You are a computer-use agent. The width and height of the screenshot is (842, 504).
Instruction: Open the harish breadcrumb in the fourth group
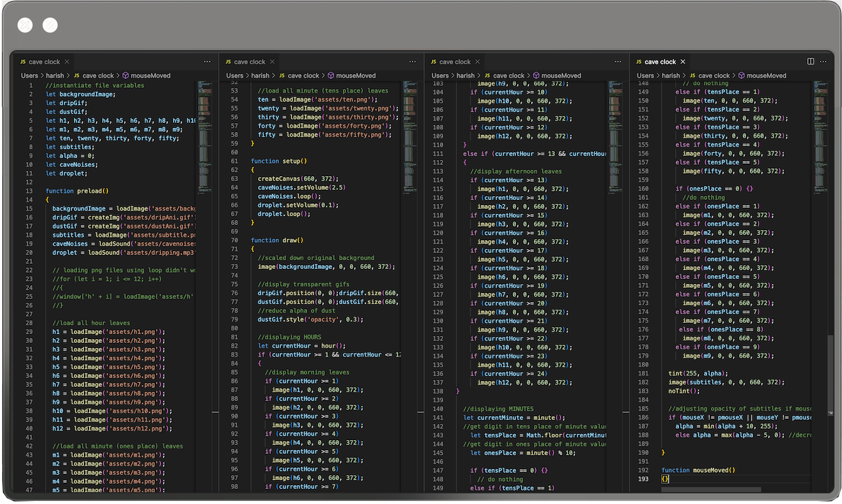pyautogui.click(x=671, y=75)
